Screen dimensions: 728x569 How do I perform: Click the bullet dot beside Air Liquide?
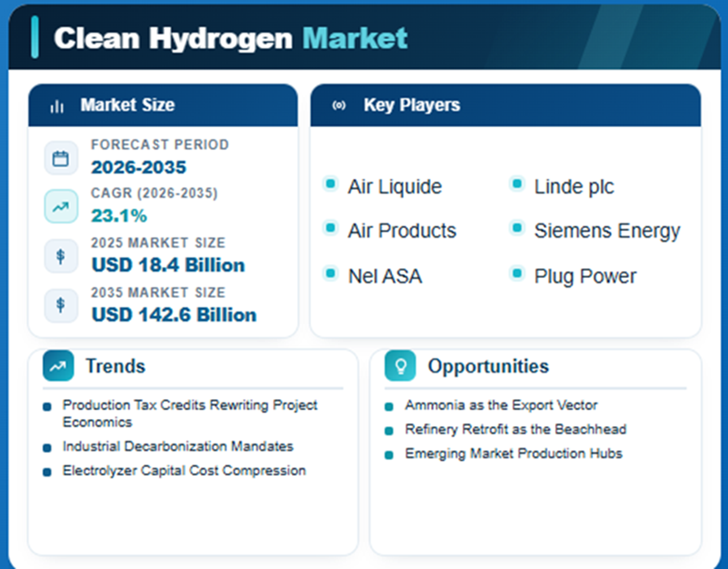click(330, 184)
